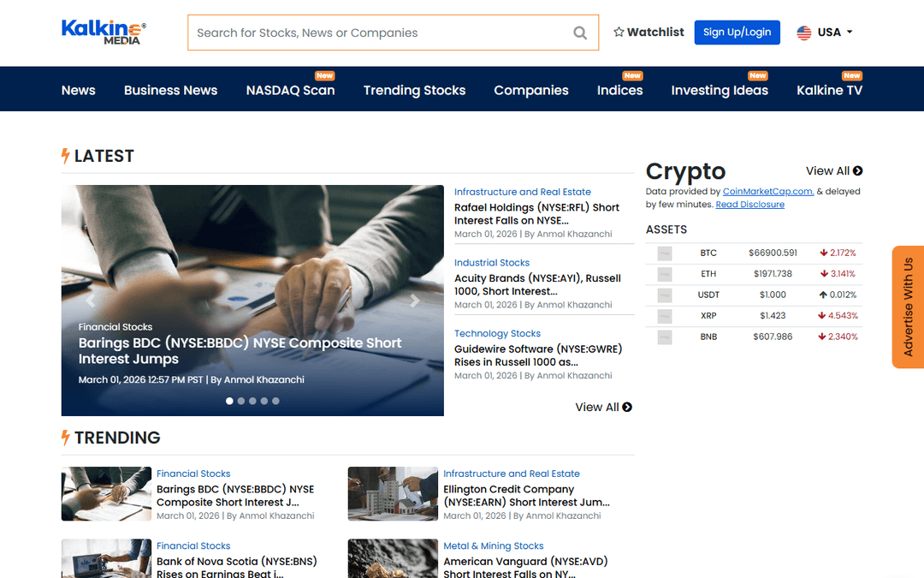
Task: Open the Business News menu item
Action: (170, 90)
